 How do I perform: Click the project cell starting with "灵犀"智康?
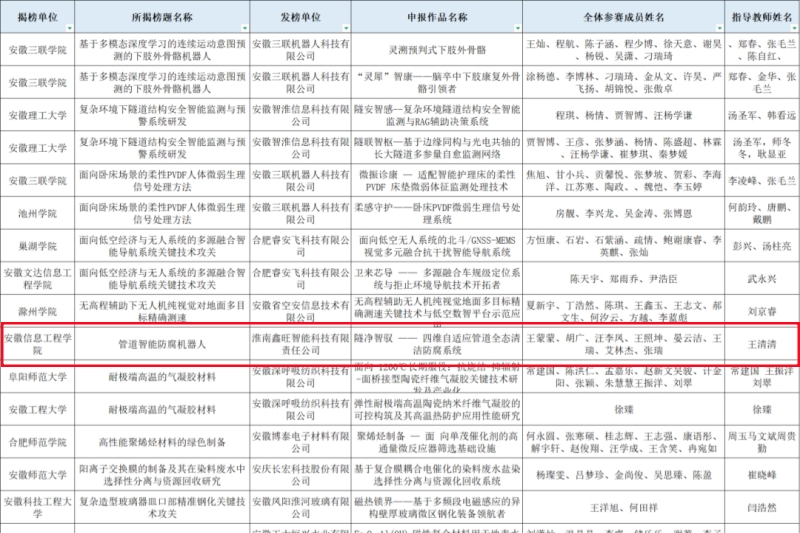(437, 83)
